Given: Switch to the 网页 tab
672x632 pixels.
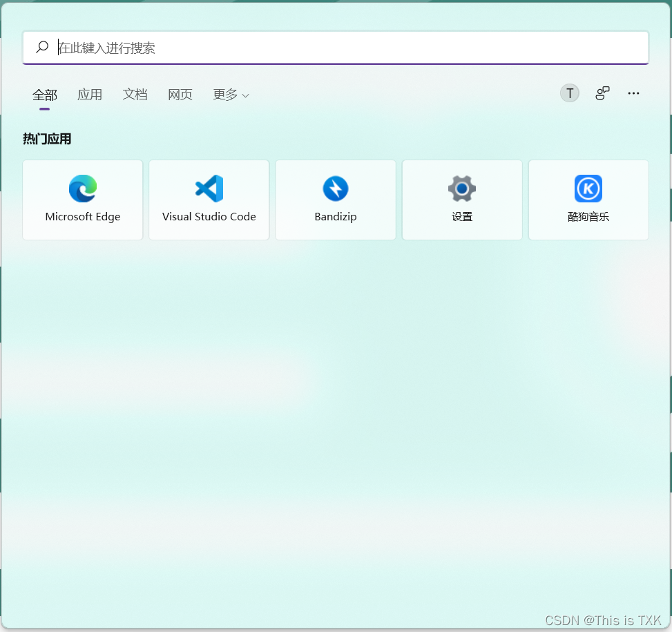Looking at the screenshot, I should click(180, 94).
